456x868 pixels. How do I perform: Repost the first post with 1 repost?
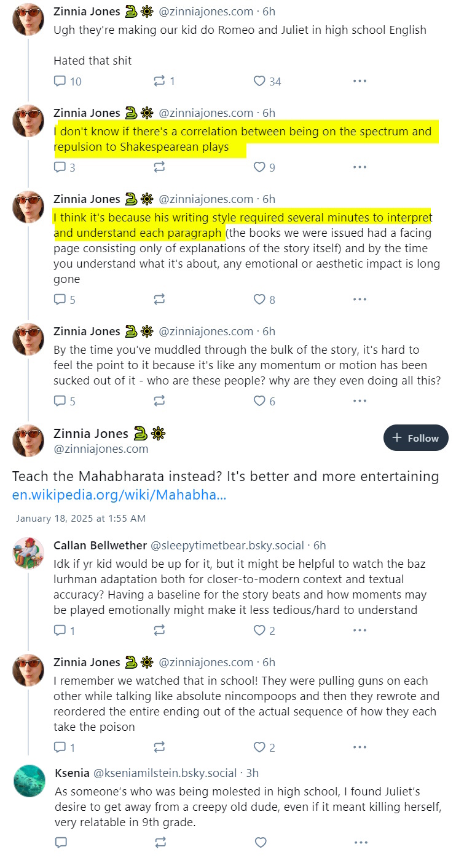coord(164,81)
